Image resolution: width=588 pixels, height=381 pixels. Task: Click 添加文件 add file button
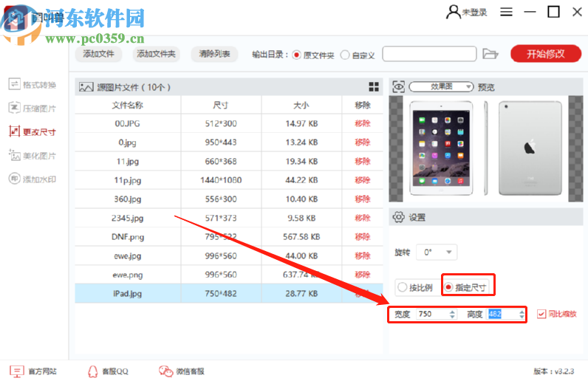(x=98, y=54)
